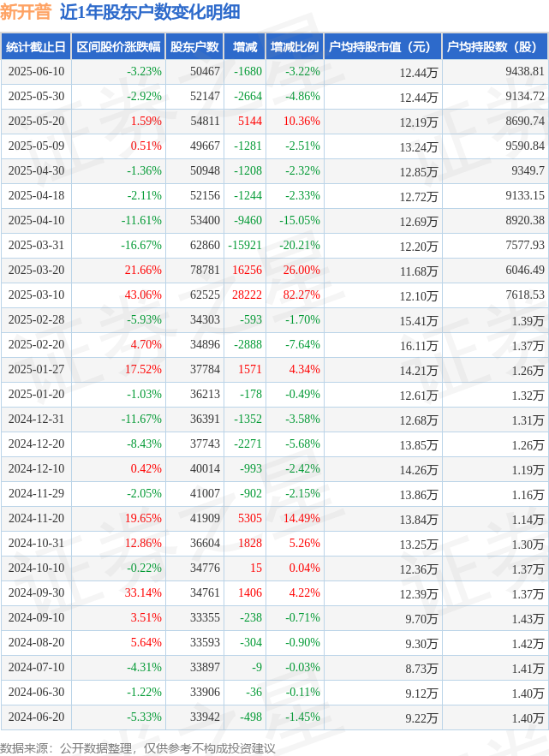Screen dimensions: 549x756
Task: Select the 9590.84 average shares cell
Action: pos(525,146)
